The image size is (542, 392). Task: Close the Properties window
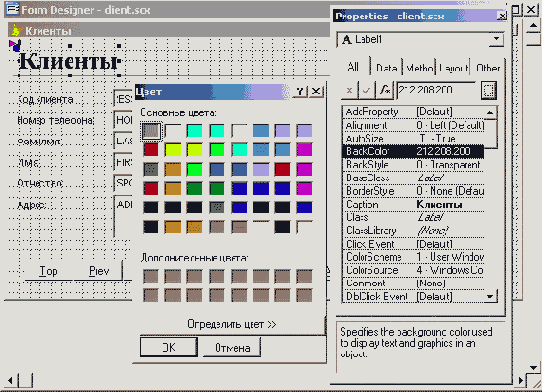pyautogui.click(x=502, y=16)
